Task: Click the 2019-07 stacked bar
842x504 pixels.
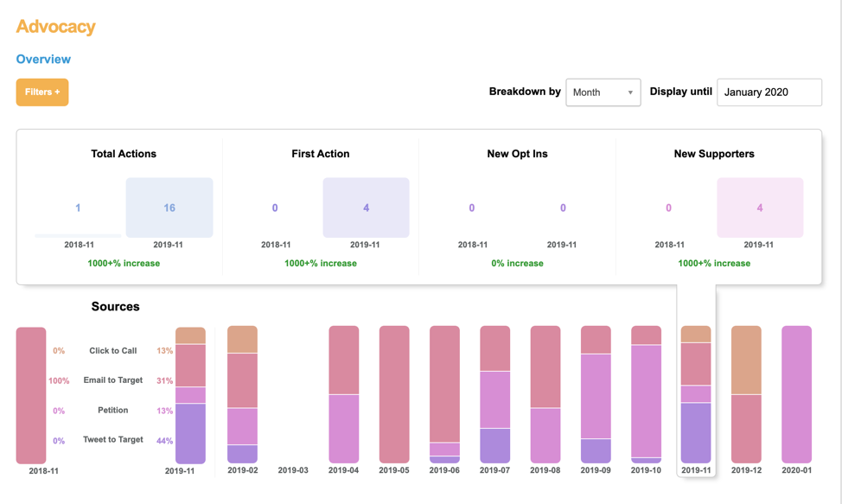Action: pos(495,394)
